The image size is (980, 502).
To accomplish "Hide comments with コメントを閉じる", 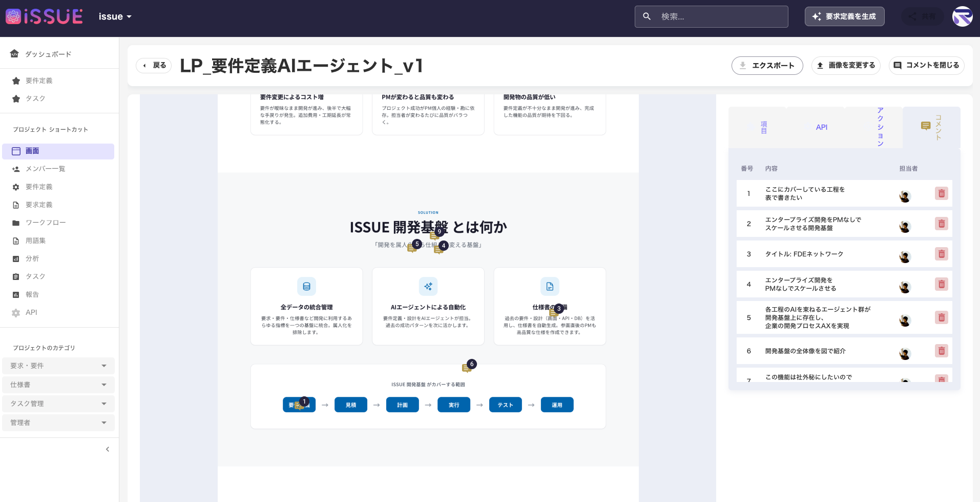I will 926,66.
